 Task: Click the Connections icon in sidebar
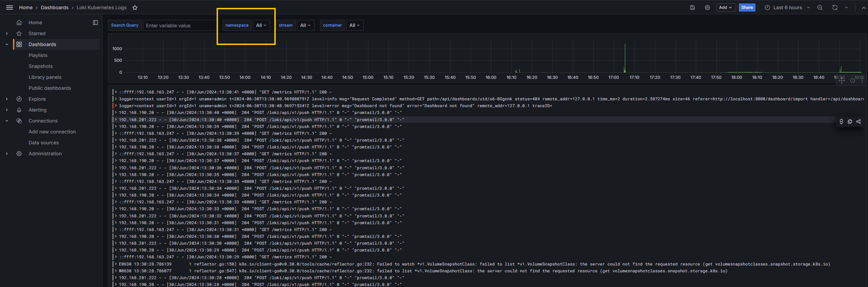pos(19,121)
